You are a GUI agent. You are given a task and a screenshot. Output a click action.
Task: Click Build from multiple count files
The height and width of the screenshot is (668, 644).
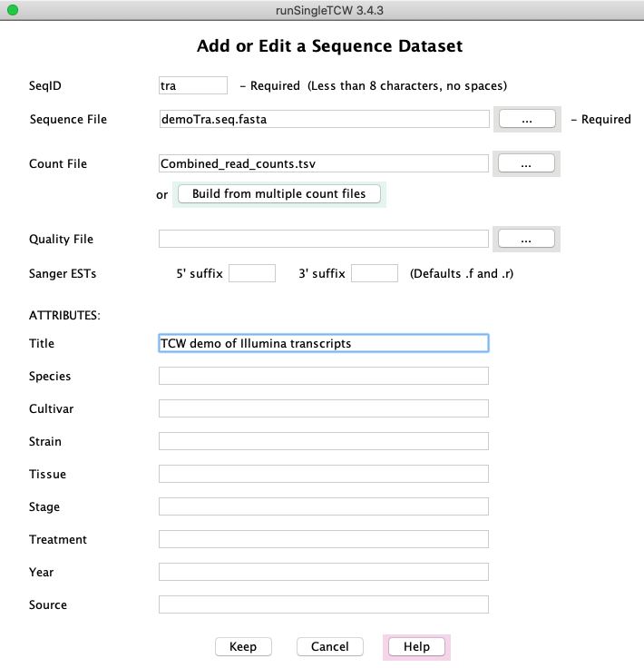(x=278, y=194)
